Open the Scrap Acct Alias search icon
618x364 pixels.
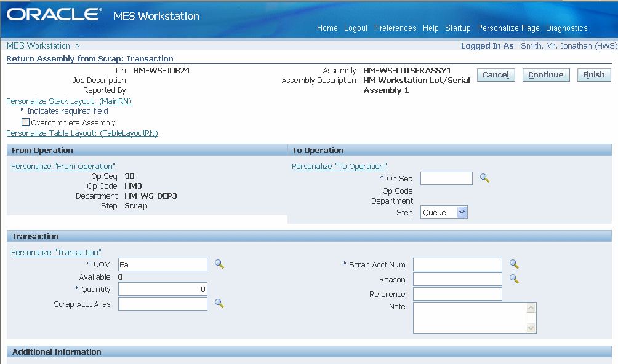(220, 303)
